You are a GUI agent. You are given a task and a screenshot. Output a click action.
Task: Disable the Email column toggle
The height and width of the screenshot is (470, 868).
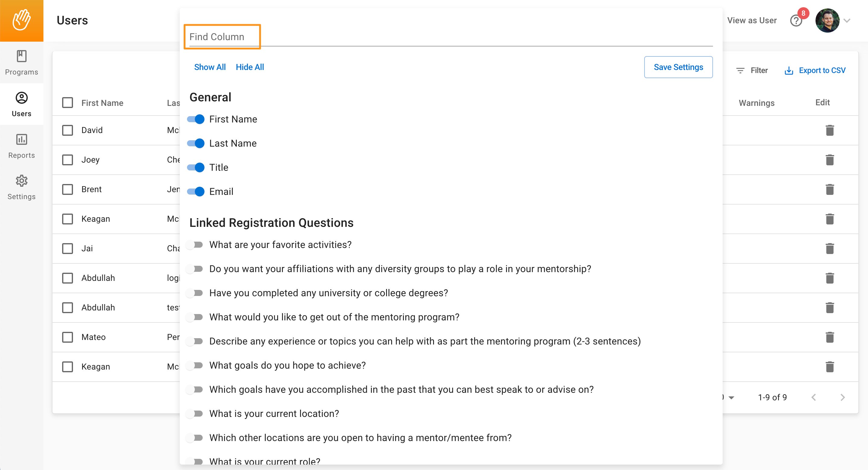(196, 192)
